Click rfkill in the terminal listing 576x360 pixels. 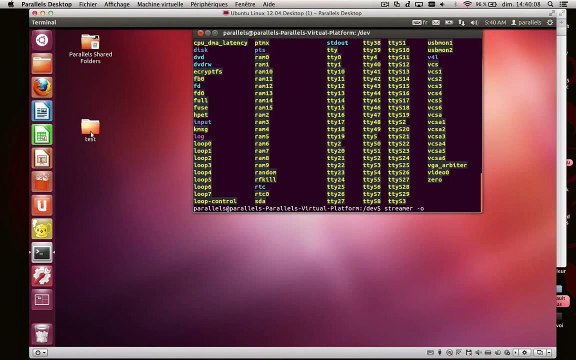point(265,180)
